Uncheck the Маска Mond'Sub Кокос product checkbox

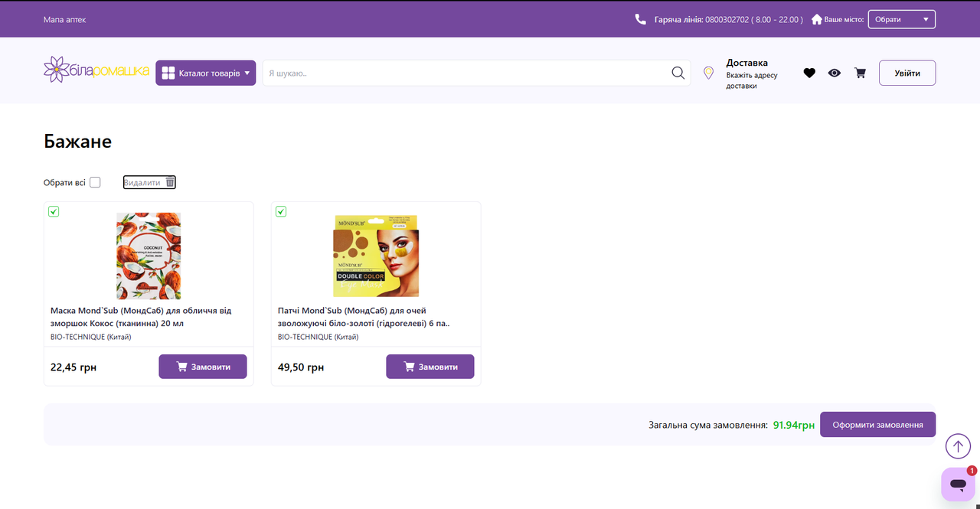pyautogui.click(x=54, y=211)
